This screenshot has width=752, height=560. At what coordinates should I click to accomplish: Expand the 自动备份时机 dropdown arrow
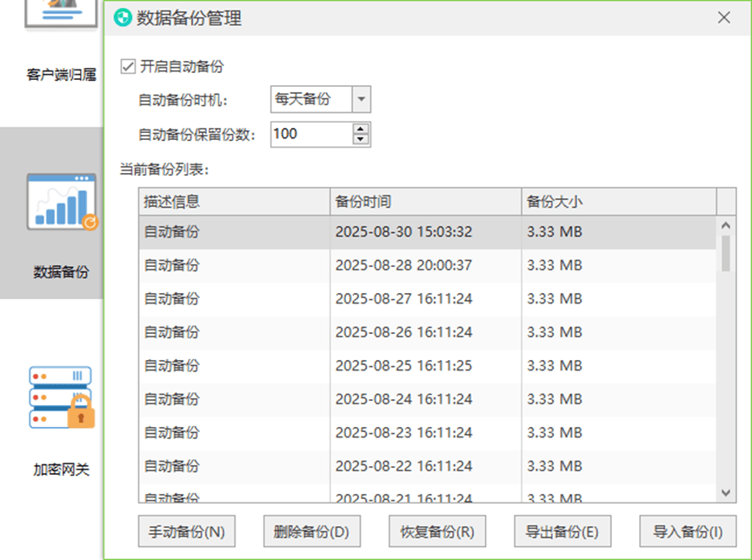tap(362, 99)
